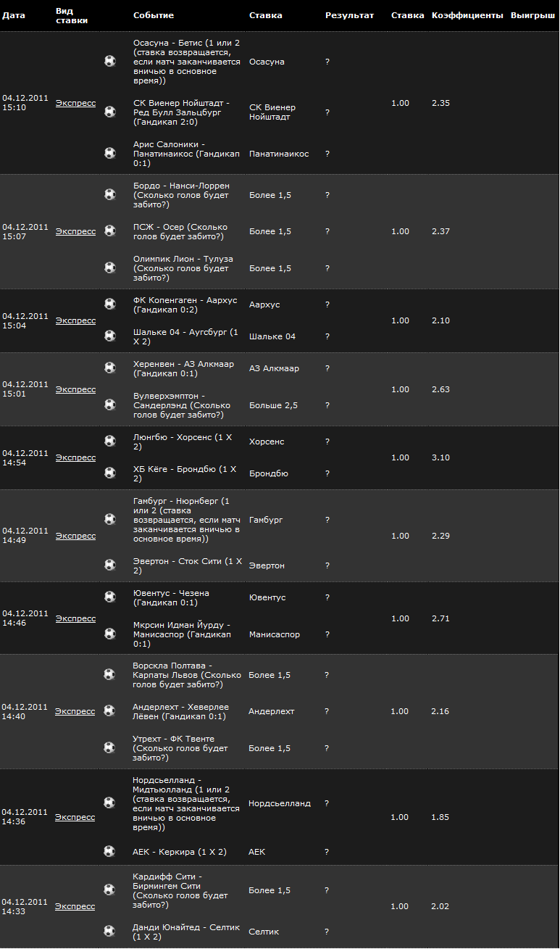Click the Коэффициенты column header
The width and height of the screenshot is (560, 949).
467,15
